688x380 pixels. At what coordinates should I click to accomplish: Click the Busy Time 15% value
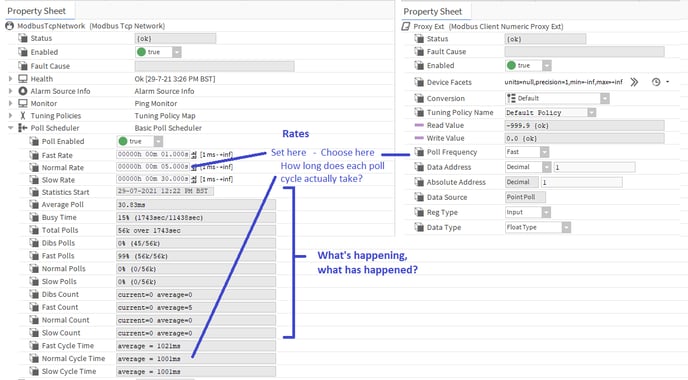pos(196,218)
